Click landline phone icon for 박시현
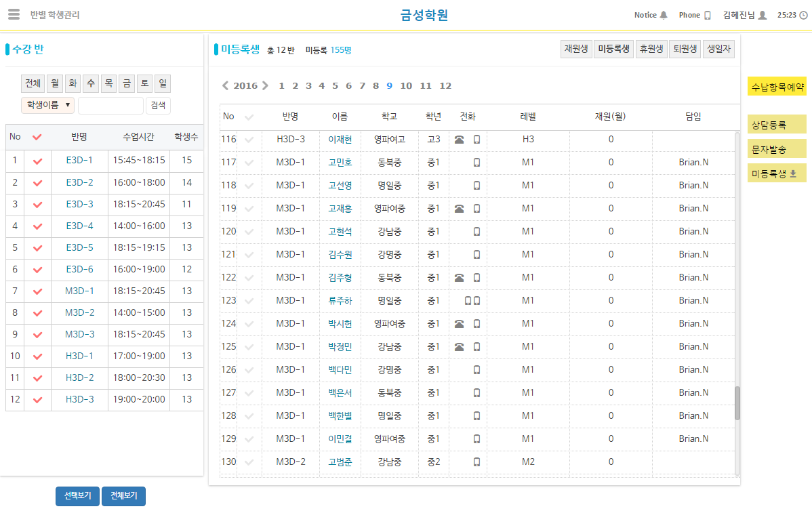Screen dimensions: 812x513 (460, 323)
